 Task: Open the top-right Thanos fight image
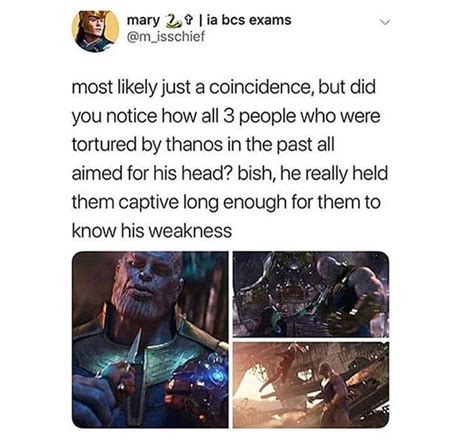[311, 294]
